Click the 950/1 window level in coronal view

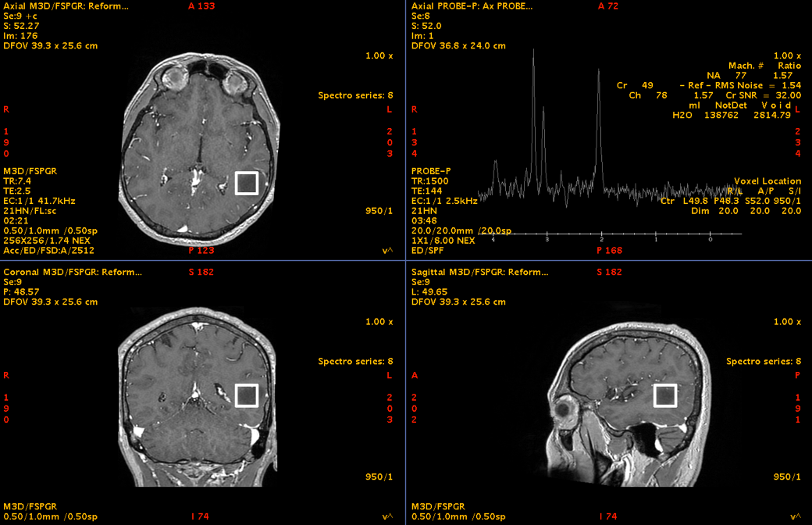click(x=379, y=477)
